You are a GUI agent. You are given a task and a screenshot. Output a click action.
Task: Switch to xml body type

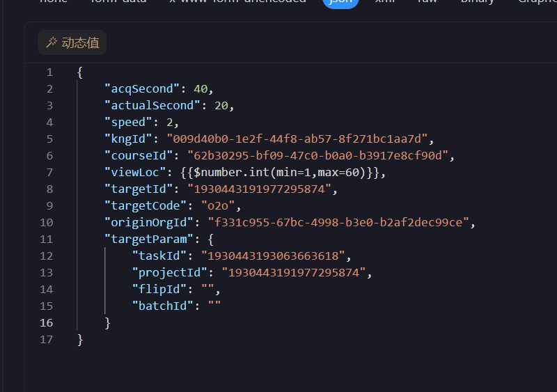[384, 2]
